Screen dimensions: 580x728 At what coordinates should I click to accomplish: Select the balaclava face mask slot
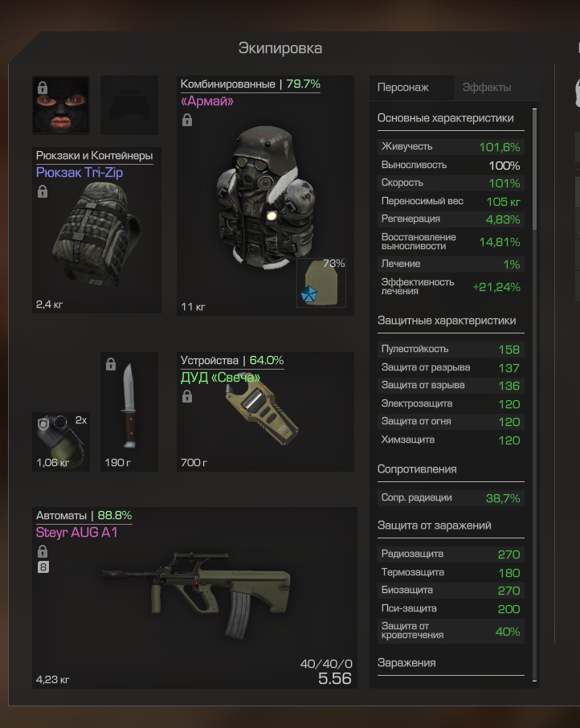click(61, 105)
